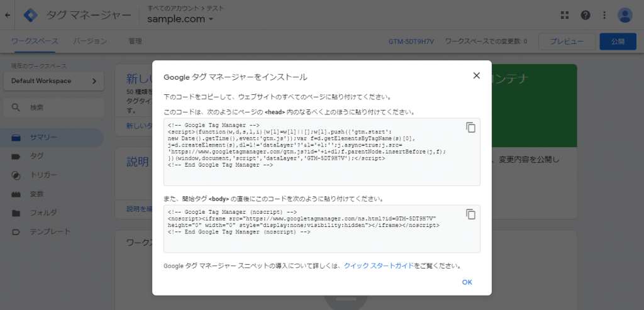
Task: Click inside the noscript code text box
Action: (321, 229)
